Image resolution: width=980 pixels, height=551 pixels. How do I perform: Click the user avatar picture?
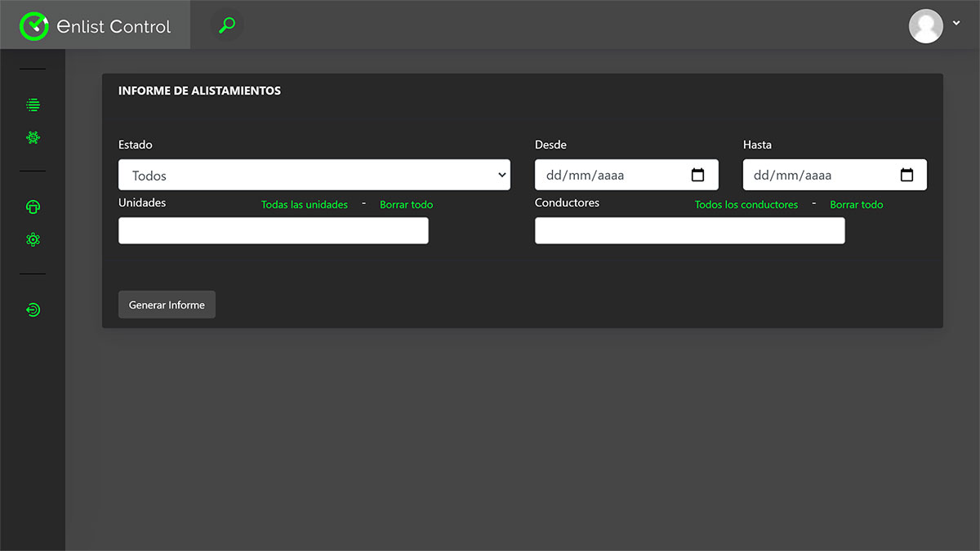click(925, 25)
